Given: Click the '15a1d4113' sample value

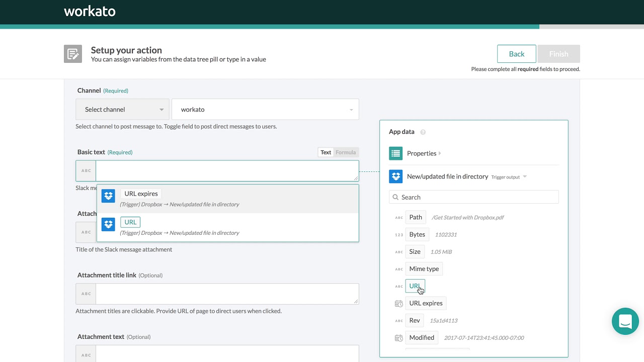Looking at the screenshot, I should (x=444, y=321).
